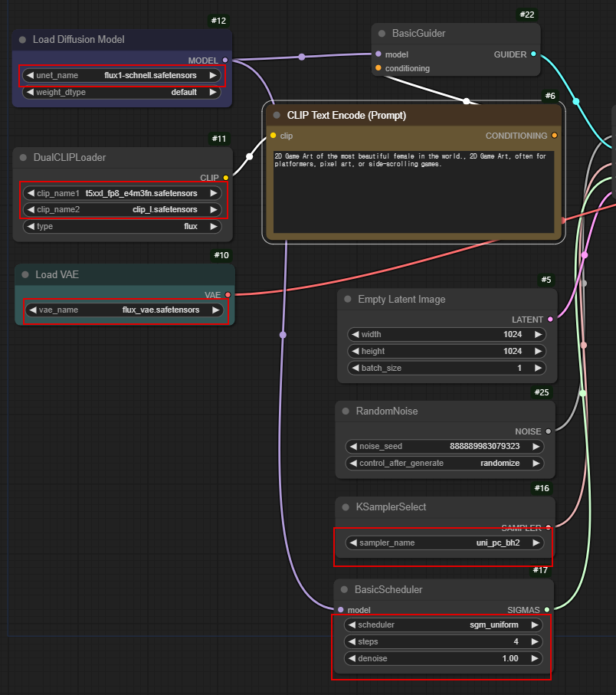Decrease latent width with left arrow

click(356, 334)
